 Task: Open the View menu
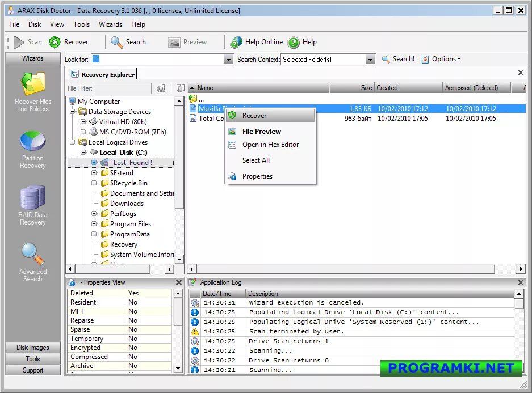click(57, 24)
